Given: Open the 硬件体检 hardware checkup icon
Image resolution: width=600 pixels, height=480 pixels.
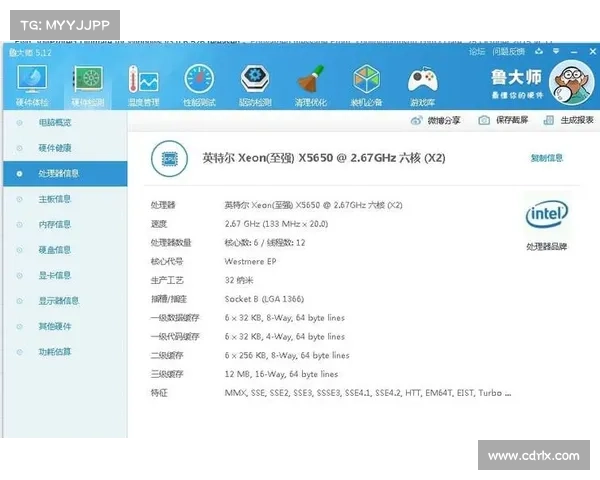Looking at the screenshot, I should [x=32, y=82].
